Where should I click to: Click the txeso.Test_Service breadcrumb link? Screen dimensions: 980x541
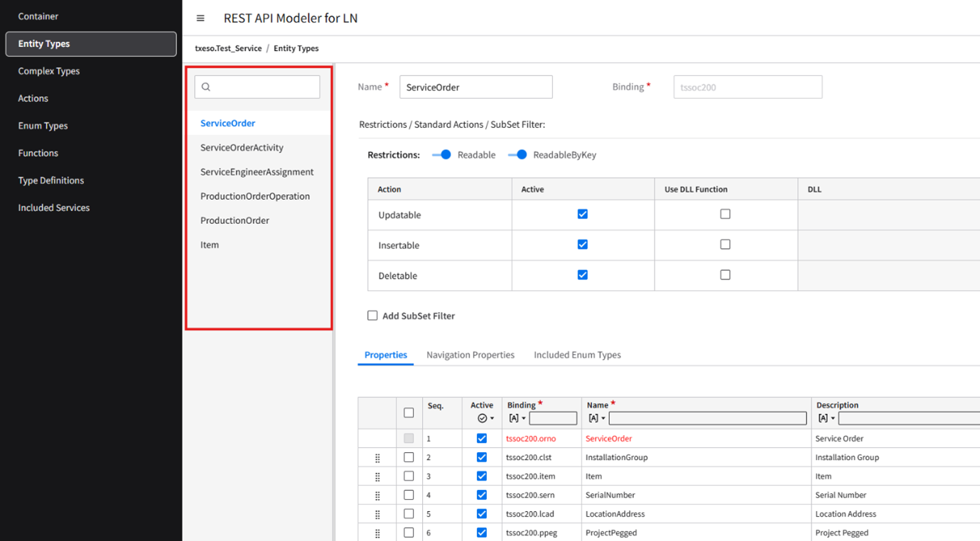pyautogui.click(x=228, y=48)
